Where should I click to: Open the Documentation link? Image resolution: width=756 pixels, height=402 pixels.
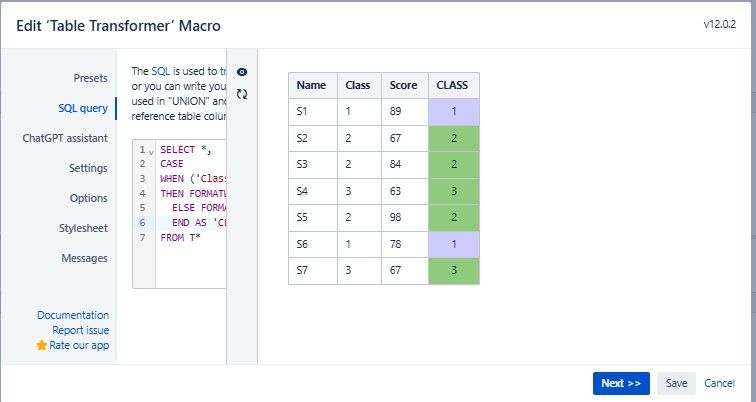pos(73,315)
